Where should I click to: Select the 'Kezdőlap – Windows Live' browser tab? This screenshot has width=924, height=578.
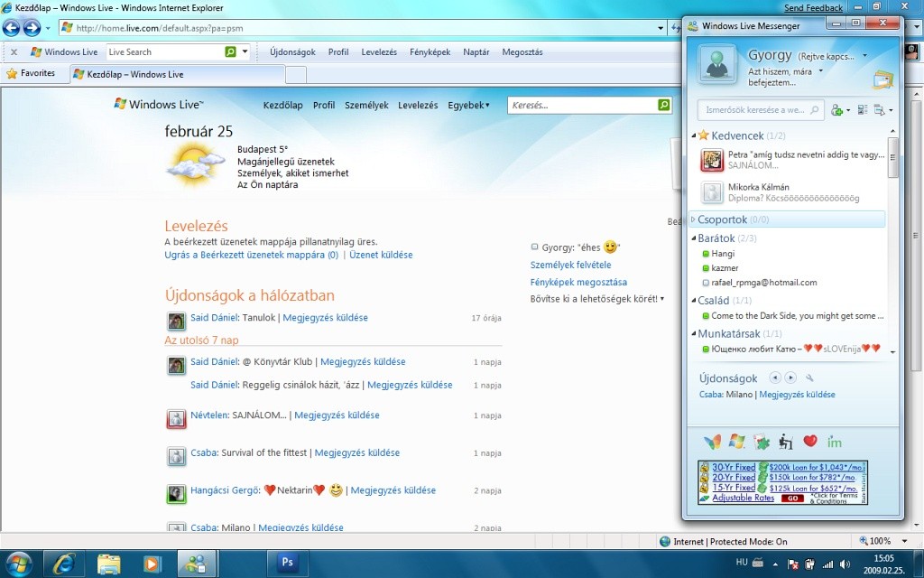(x=177, y=74)
